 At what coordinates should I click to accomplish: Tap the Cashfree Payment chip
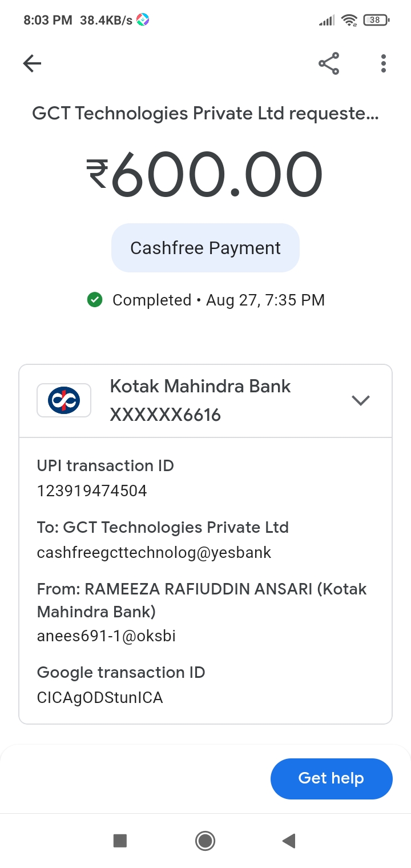pyautogui.click(x=205, y=248)
